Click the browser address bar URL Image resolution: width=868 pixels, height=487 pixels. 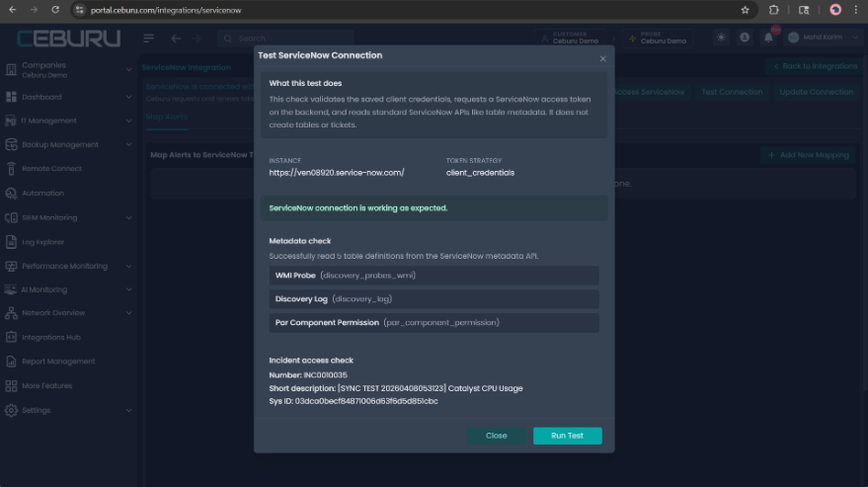click(166, 10)
